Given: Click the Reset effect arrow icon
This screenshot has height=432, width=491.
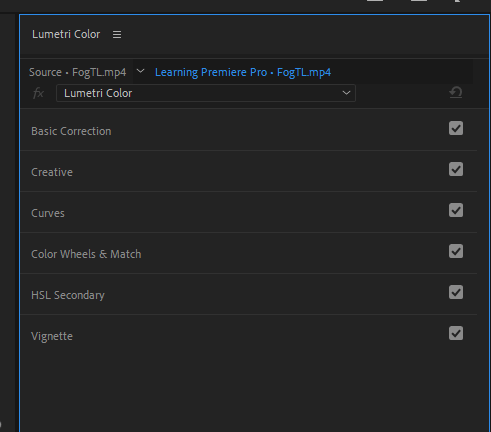Looking at the screenshot, I should 456,92.
